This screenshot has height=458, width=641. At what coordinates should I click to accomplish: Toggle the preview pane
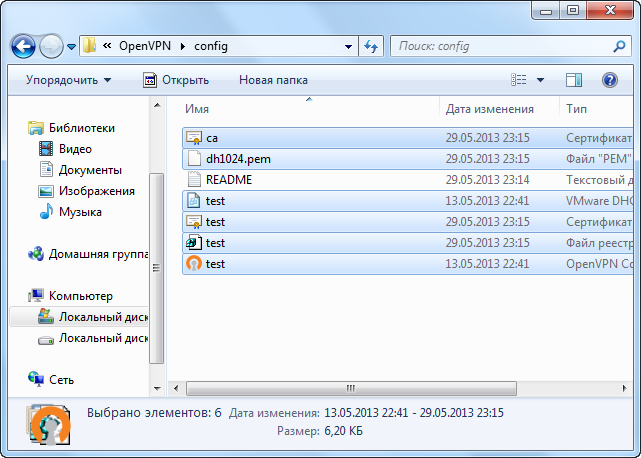(x=574, y=80)
